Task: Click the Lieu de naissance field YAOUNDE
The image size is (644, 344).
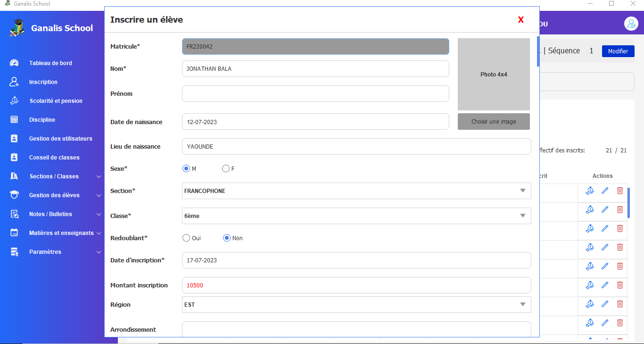Action: 356,146
